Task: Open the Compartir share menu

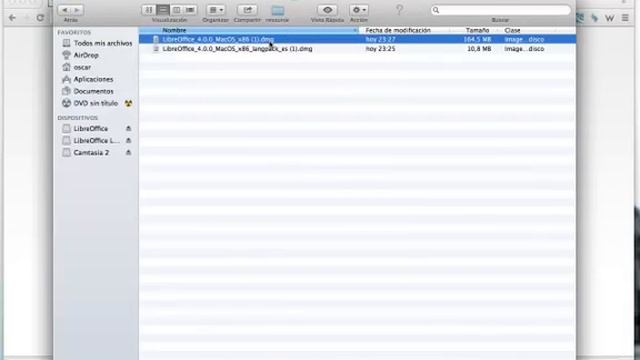Action: [x=247, y=10]
